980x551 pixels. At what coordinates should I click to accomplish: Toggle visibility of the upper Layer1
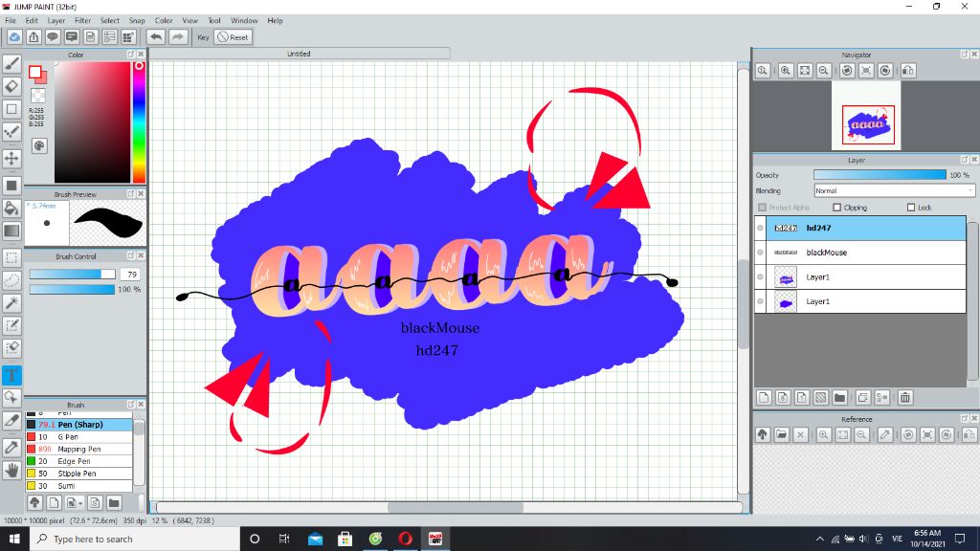(x=760, y=276)
